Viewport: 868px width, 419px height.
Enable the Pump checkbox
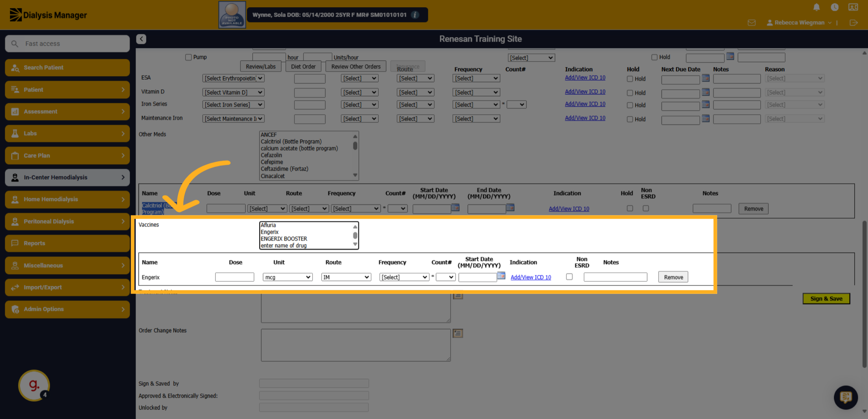[x=188, y=57]
